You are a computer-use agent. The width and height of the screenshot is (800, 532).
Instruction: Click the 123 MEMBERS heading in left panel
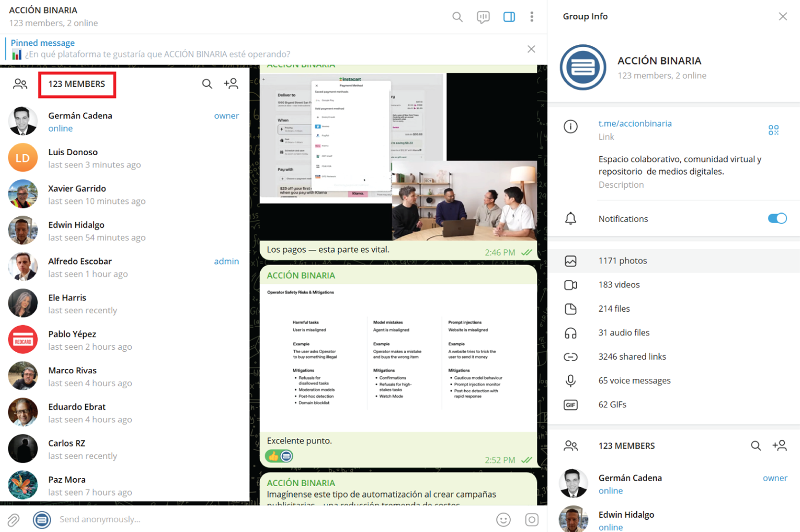pos(77,84)
